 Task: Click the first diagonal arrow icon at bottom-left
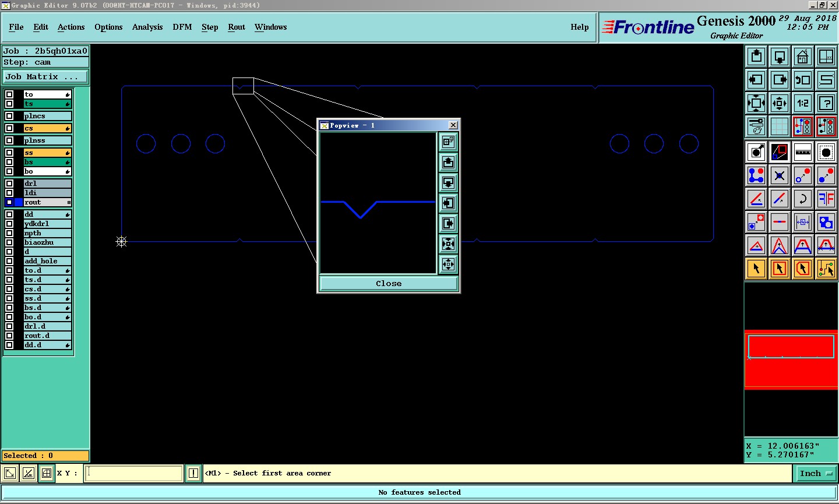[x=10, y=473]
